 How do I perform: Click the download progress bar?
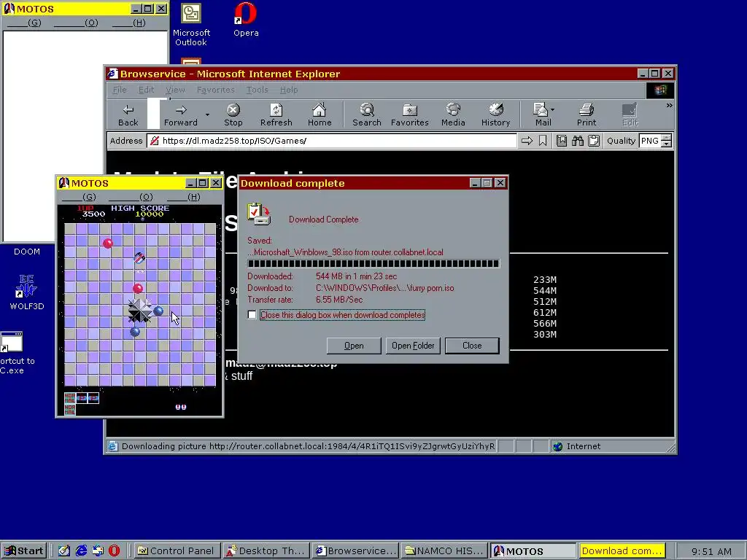coord(373,263)
